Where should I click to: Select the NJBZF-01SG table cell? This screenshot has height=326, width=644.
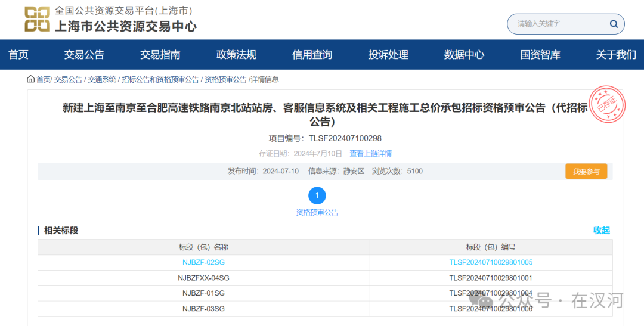(x=203, y=293)
